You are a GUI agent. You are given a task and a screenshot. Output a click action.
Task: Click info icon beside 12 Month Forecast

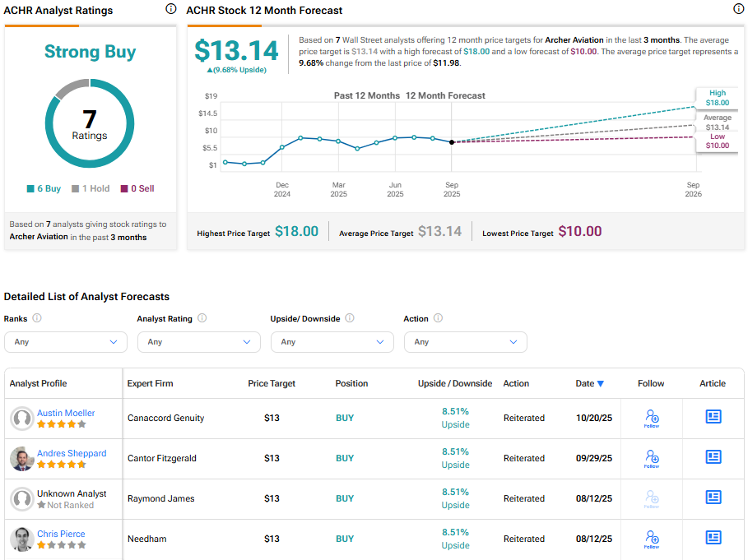click(x=738, y=9)
